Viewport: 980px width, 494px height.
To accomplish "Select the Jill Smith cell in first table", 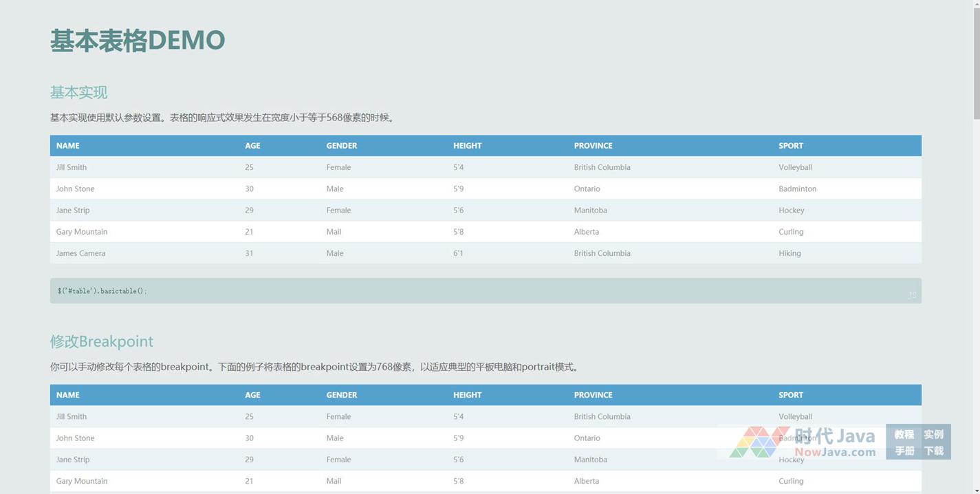I will (72, 167).
